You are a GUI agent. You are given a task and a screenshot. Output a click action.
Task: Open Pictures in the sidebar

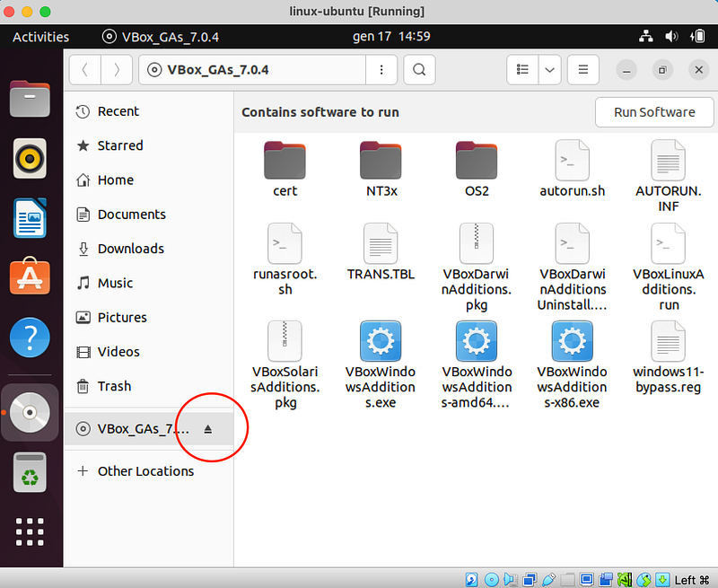tap(149, 318)
